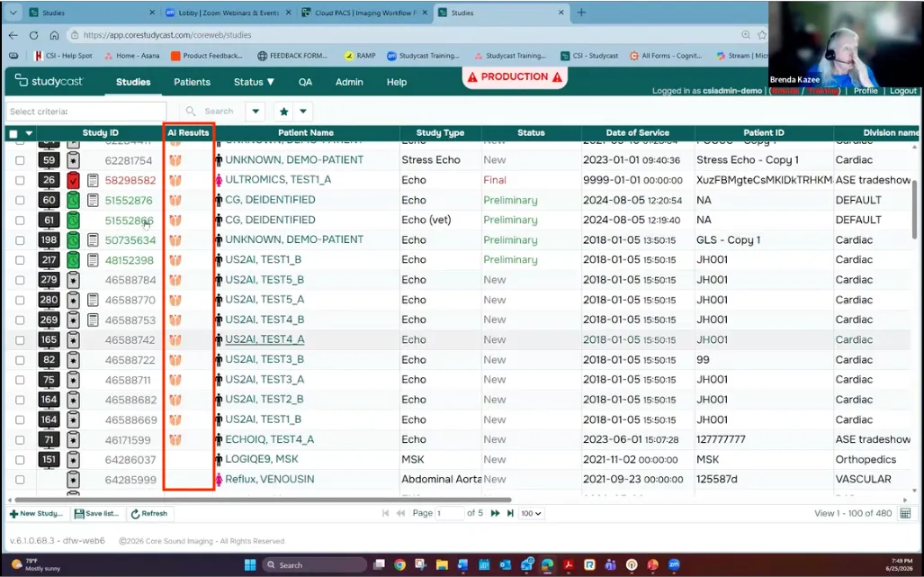Go to next page arrow in pager
924x577 pixels.
(x=496, y=513)
